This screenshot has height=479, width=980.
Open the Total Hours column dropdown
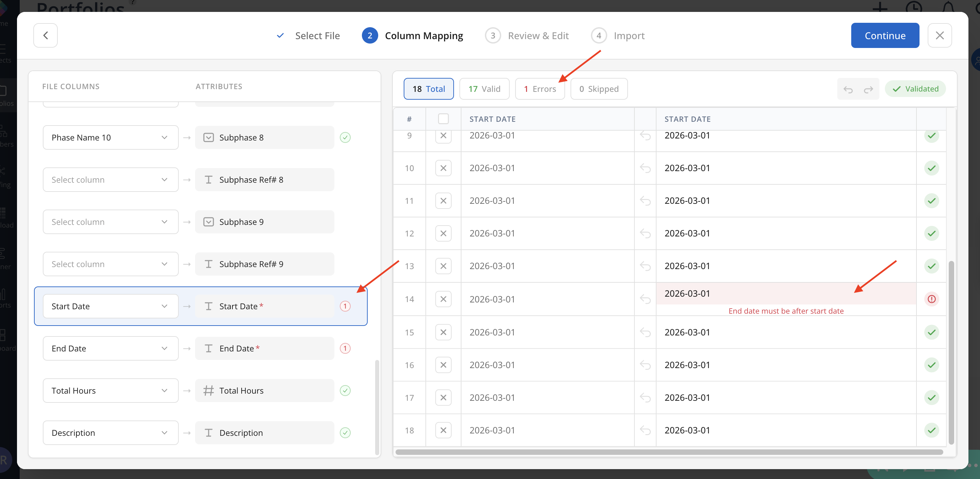click(110, 391)
